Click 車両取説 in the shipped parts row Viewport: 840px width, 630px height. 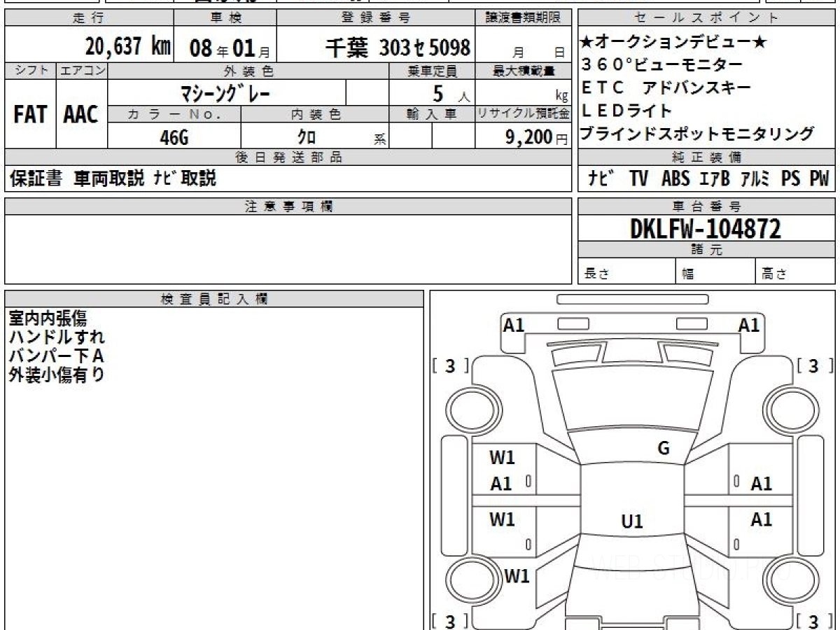(x=108, y=178)
